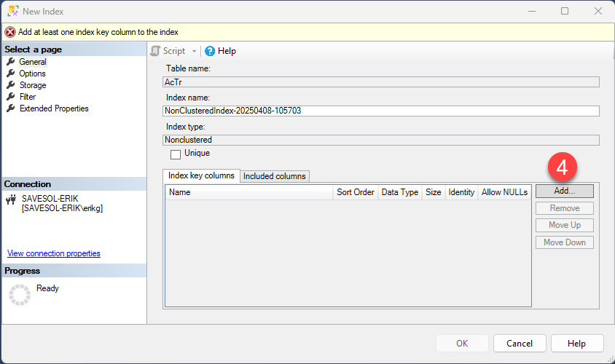Select Extended Properties page
615x364 pixels.
tap(54, 108)
